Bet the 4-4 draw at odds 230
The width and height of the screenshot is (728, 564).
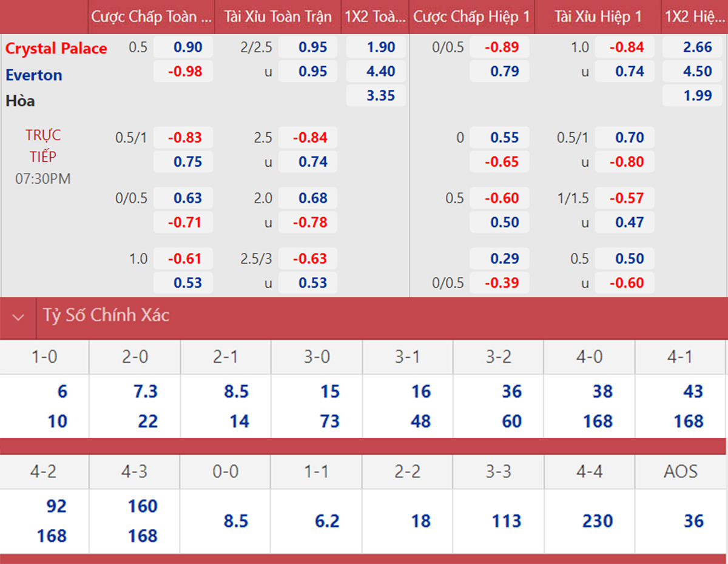(598, 522)
